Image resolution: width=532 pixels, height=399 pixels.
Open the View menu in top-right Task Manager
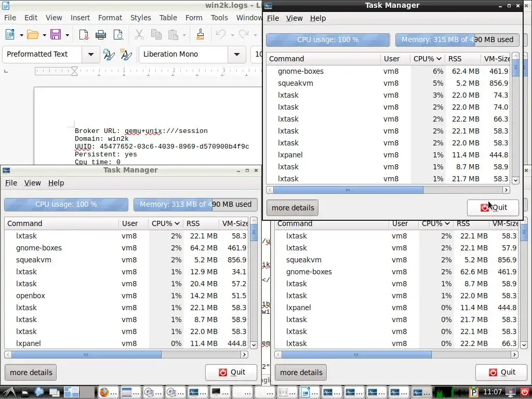pos(294,18)
